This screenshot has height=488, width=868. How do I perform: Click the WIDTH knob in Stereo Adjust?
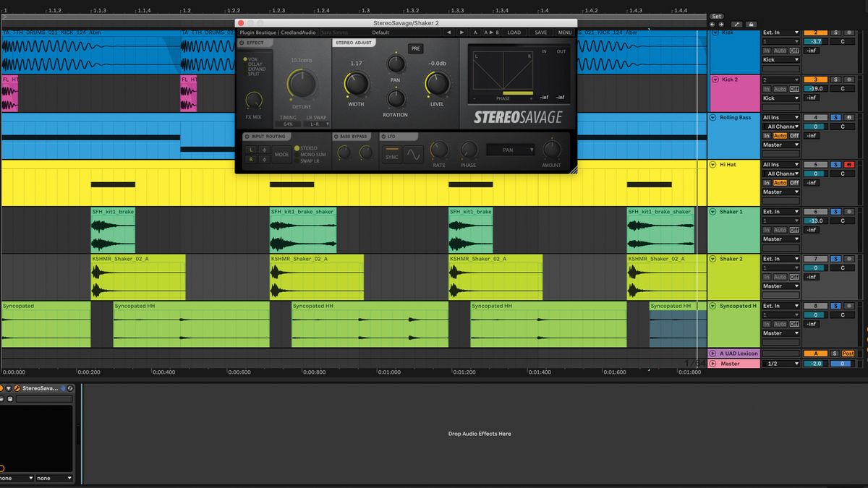[357, 84]
